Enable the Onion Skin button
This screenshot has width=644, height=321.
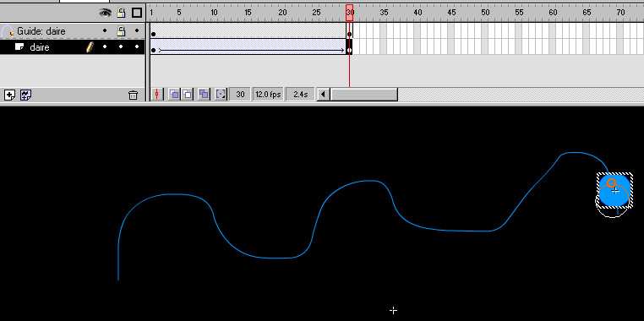pos(174,95)
